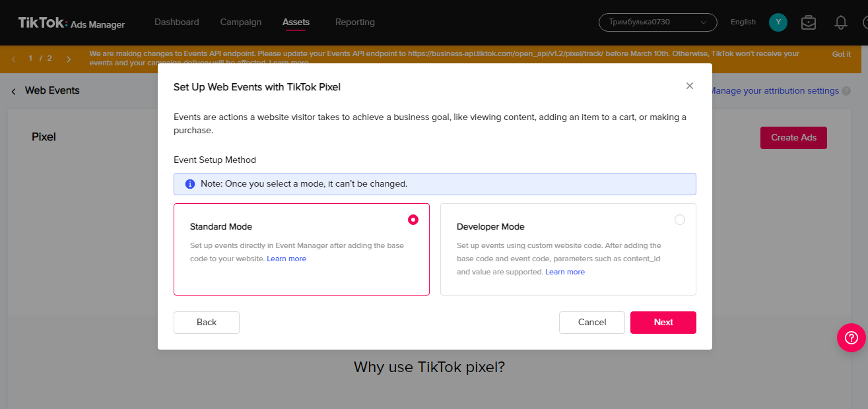Click the Event Setup Method label
868x409 pixels.
(215, 160)
